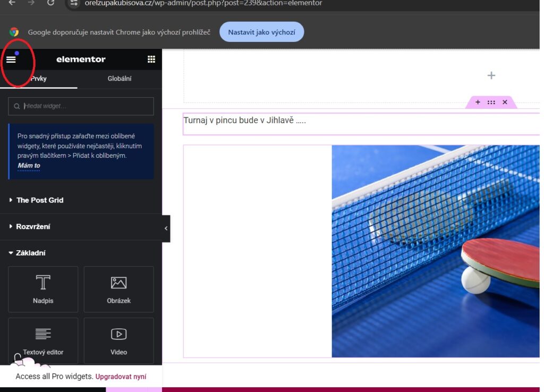
Task: Dismiss the tip via Mám to link
Action: (x=29, y=166)
